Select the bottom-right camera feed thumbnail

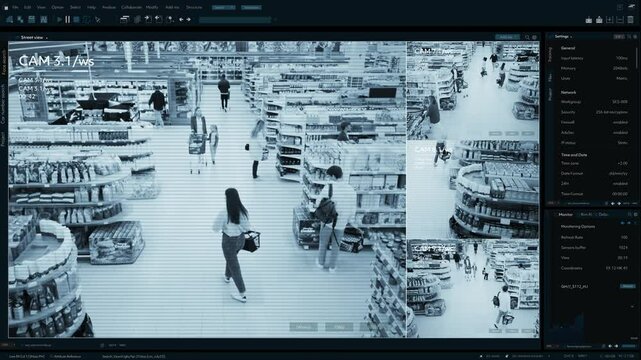click(x=473, y=289)
